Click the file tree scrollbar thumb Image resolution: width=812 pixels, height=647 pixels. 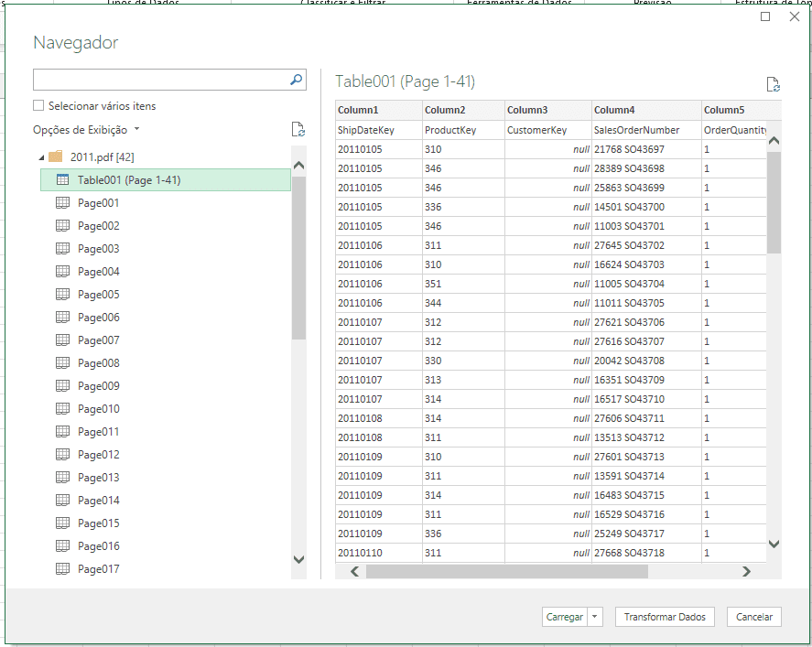pyautogui.click(x=298, y=258)
